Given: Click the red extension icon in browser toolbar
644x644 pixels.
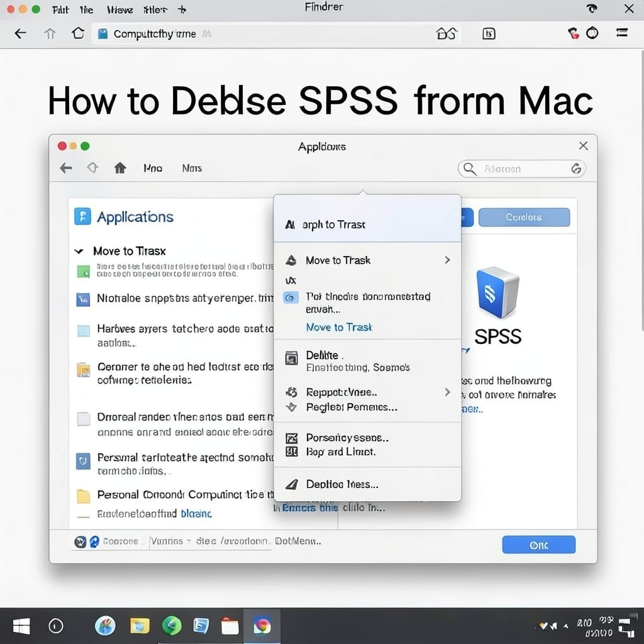Looking at the screenshot, I should (x=574, y=33).
